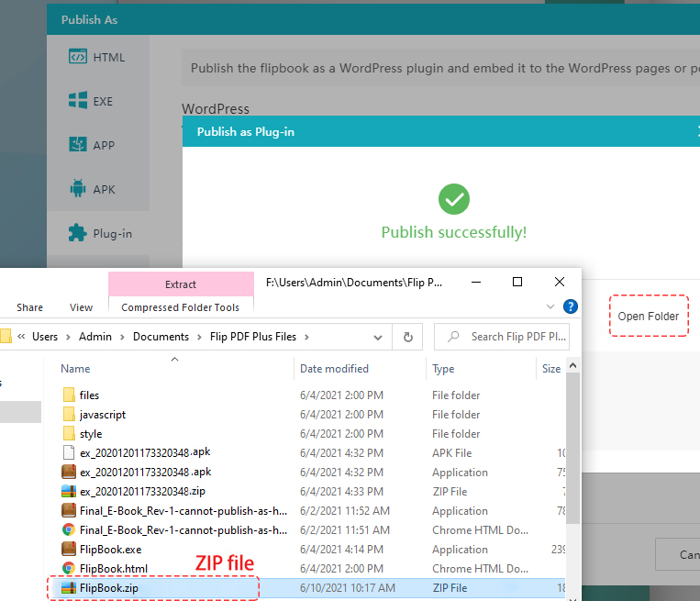The width and height of the screenshot is (700, 601).
Task: Select the APK Android publish icon
Action: [x=78, y=188]
